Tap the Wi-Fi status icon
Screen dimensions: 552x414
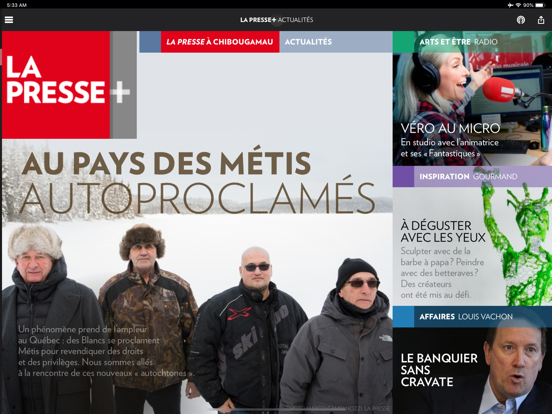coord(518,5)
